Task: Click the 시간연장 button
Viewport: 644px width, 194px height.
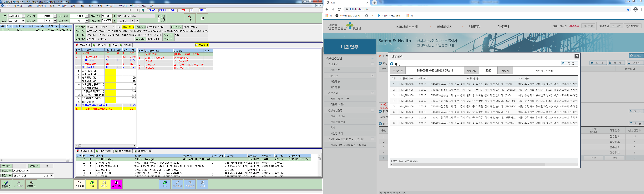Action: point(588,26)
